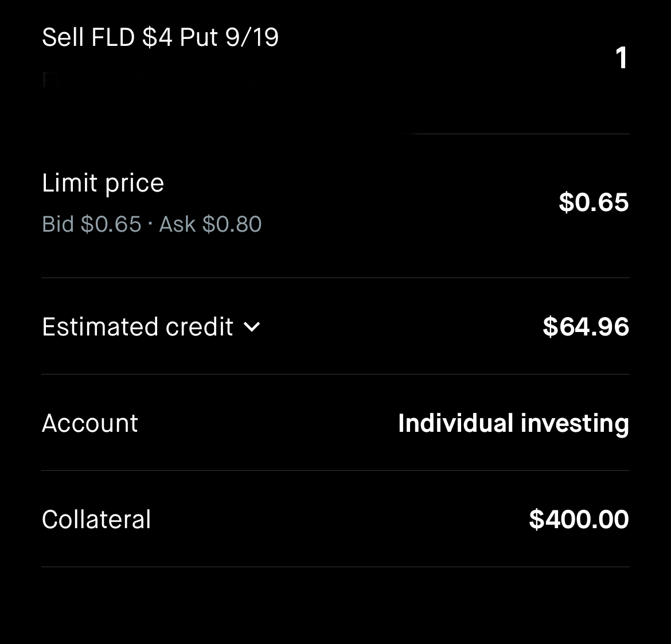Tap the 9/19 expiration date in title

tap(252, 37)
